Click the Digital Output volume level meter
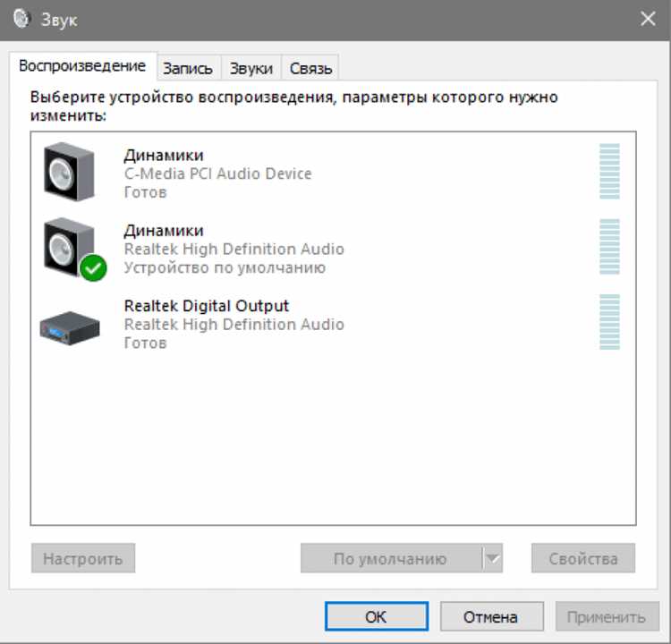The height and width of the screenshot is (644, 671). pos(609,322)
